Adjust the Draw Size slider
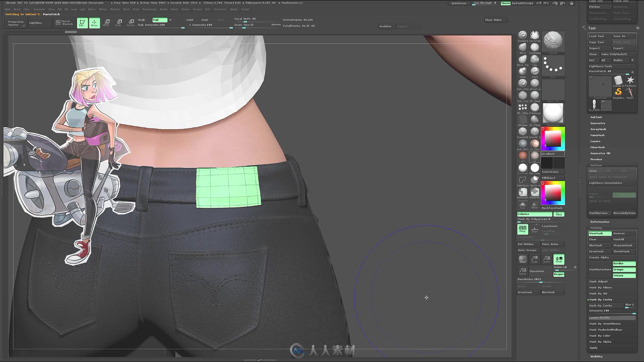 [x=252, y=25]
